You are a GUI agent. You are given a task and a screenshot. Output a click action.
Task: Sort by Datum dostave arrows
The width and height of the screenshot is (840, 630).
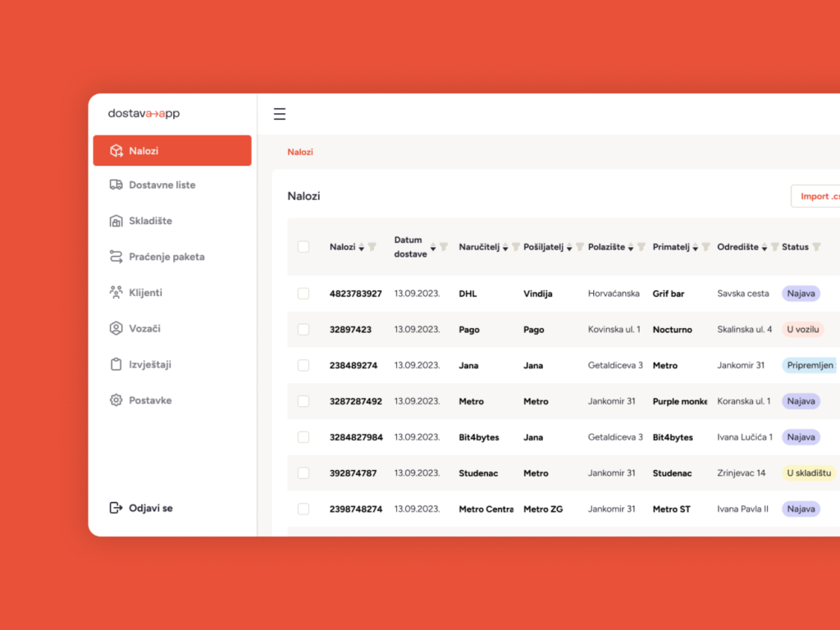point(433,247)
